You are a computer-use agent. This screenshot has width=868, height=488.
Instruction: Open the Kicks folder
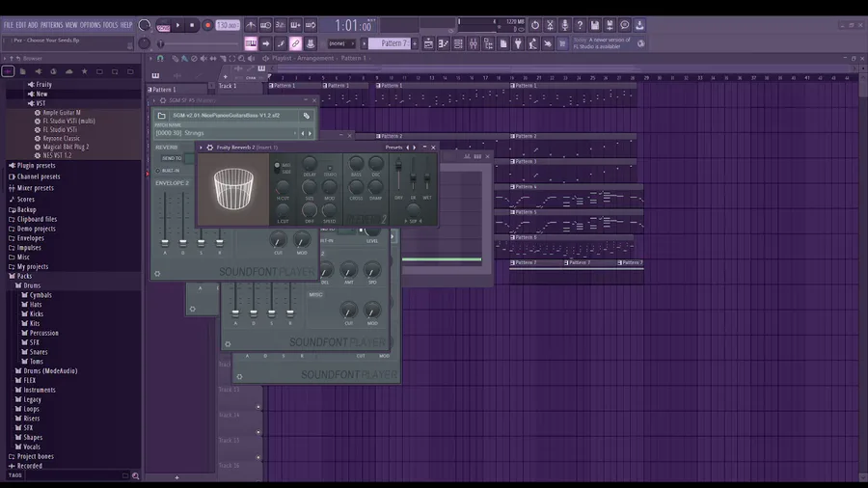click(36, 313)
